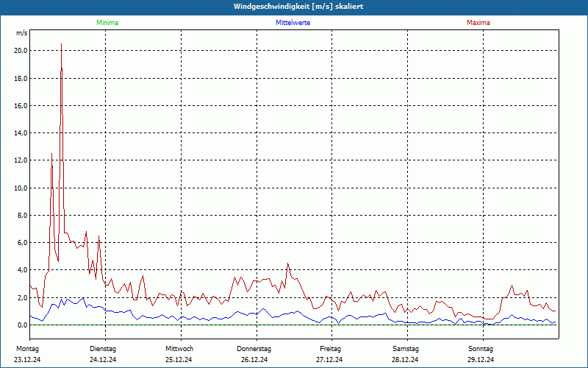Select the Dienstag day label

coord(103,348)
